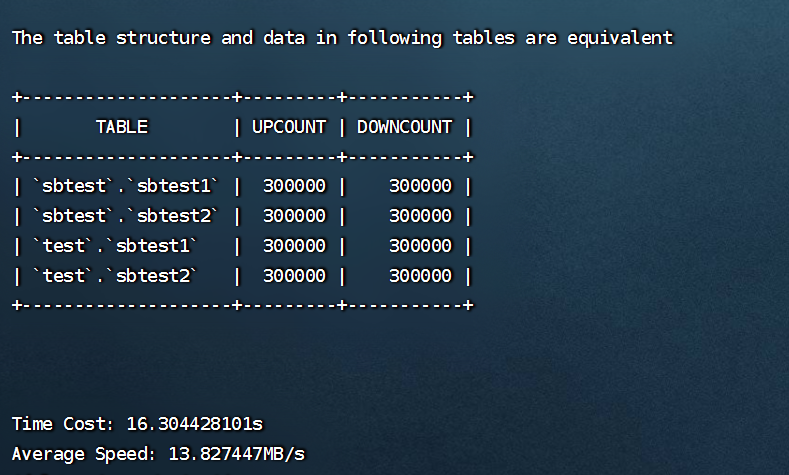Click UPCOUNT value in `test`.`sbtest2` row
Screen dimensions: 789x475
point(294,275)
